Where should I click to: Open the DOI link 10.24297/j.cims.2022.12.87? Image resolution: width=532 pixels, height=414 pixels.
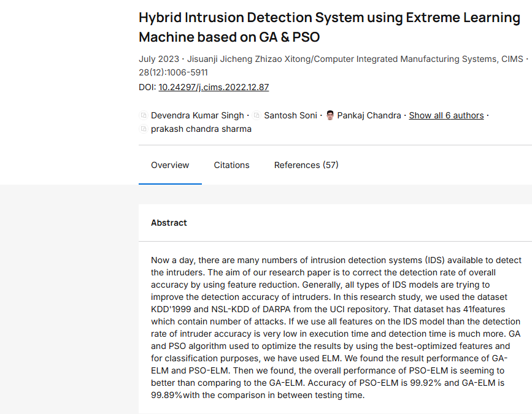pos(214,87)
